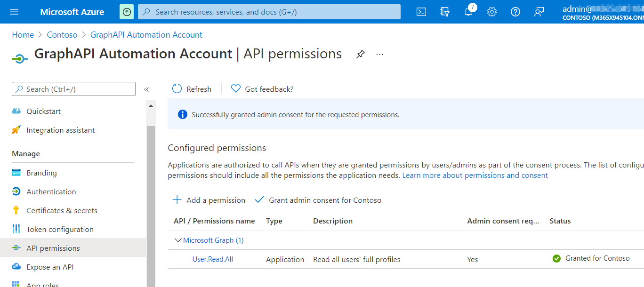
Task: Click Add a permission
Action: [209, 200]
